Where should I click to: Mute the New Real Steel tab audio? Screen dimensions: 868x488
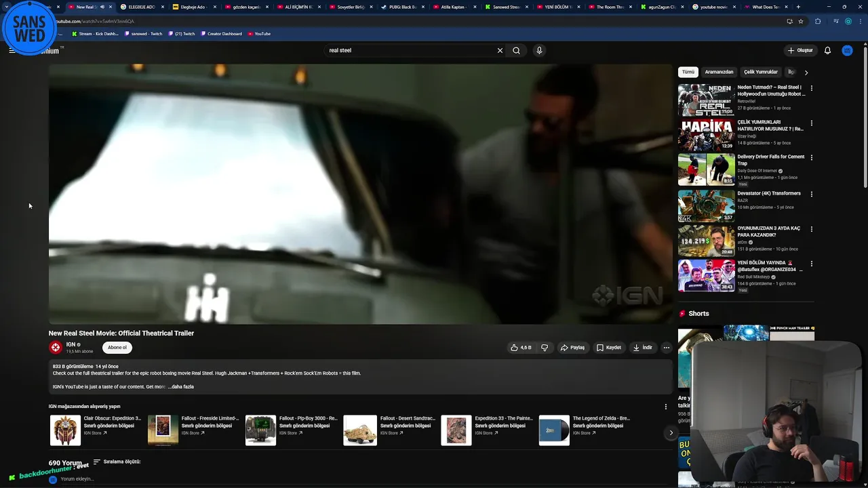[x=102, y=7]
